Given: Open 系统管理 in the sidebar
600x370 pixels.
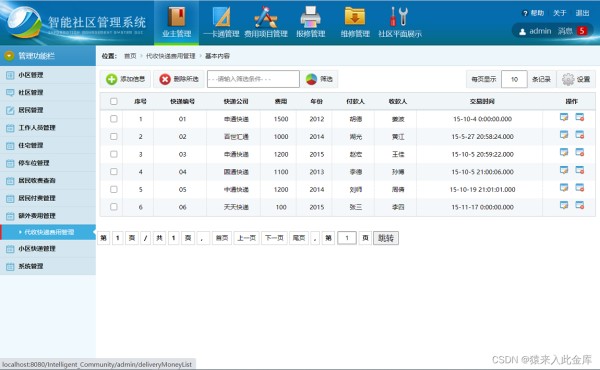Looking at the screenshot, I should pyautogui.click(x=48, y=266).
